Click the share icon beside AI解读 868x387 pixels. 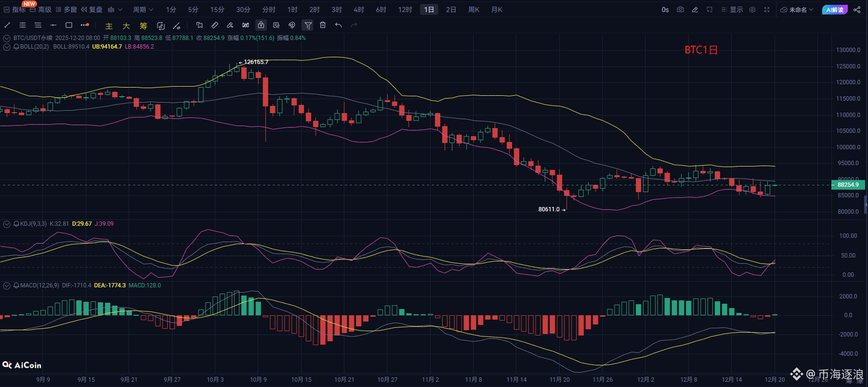(x=857, y=10)
